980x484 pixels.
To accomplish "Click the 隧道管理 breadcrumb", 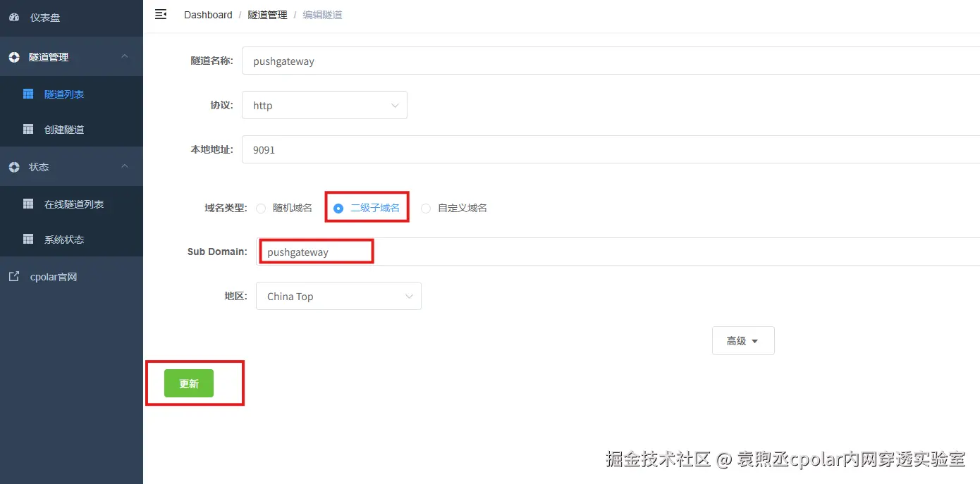I will point(267,15).
